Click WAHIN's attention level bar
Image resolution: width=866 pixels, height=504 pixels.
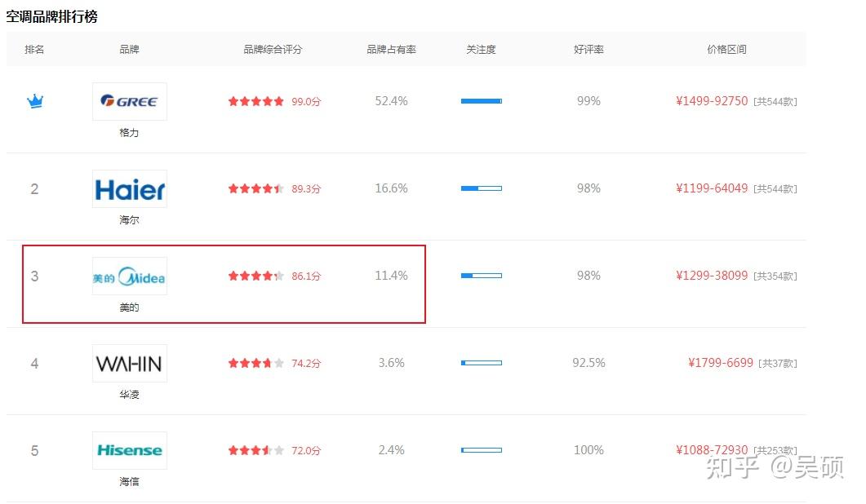482,363
